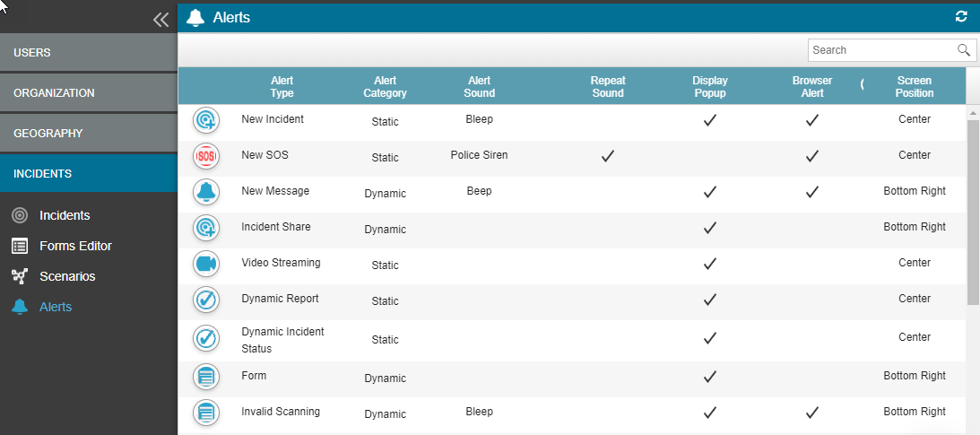Select the Video Streaming camera icon

(205, 264)
